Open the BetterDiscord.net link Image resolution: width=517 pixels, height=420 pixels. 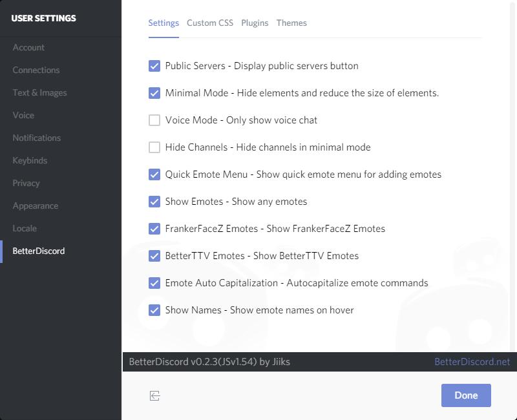pos(472,362)
